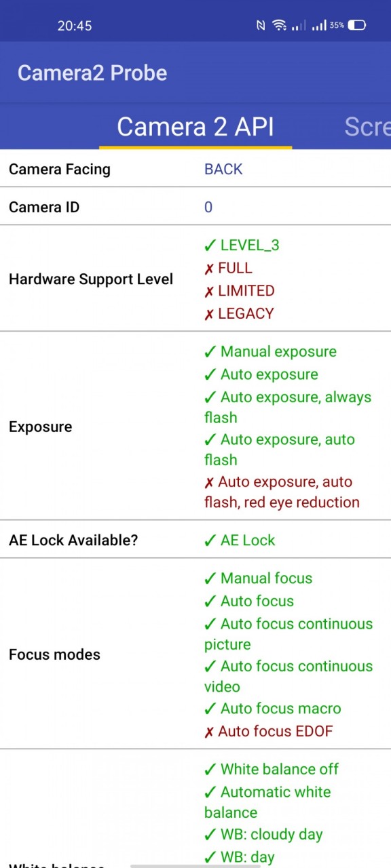The height and width of the screenshot is (868, 391).
Task: Tap the battery indicator icon
Action: point(357,26)
